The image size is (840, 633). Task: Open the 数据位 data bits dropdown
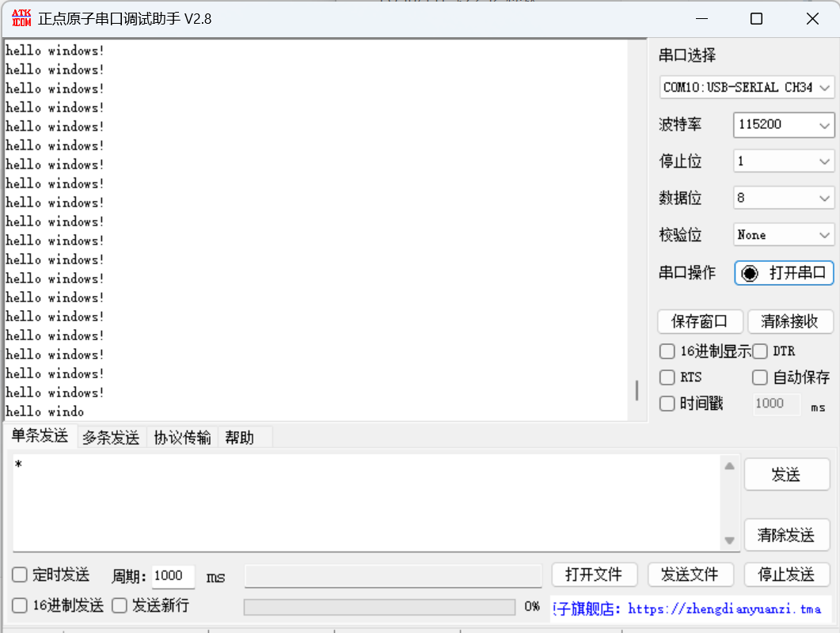click(x=783, y=198)
